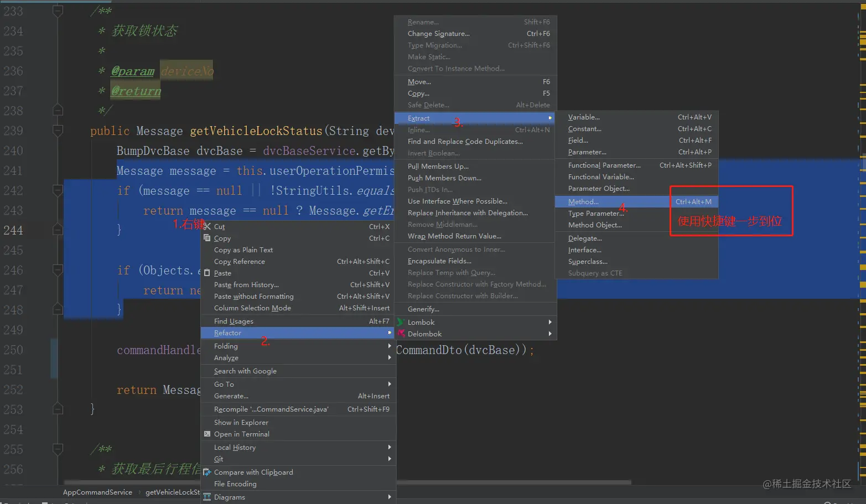The height and width of the screenshot is (504, 866).
Task: Toggle the fold marker on line 253
Action: 58,409
